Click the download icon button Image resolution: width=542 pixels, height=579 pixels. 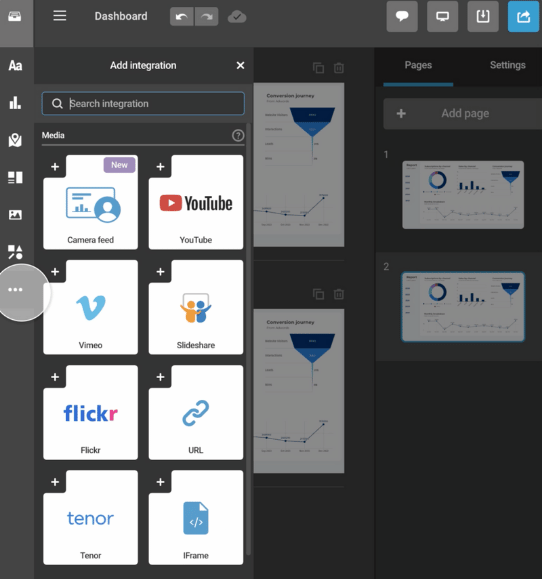483,17
